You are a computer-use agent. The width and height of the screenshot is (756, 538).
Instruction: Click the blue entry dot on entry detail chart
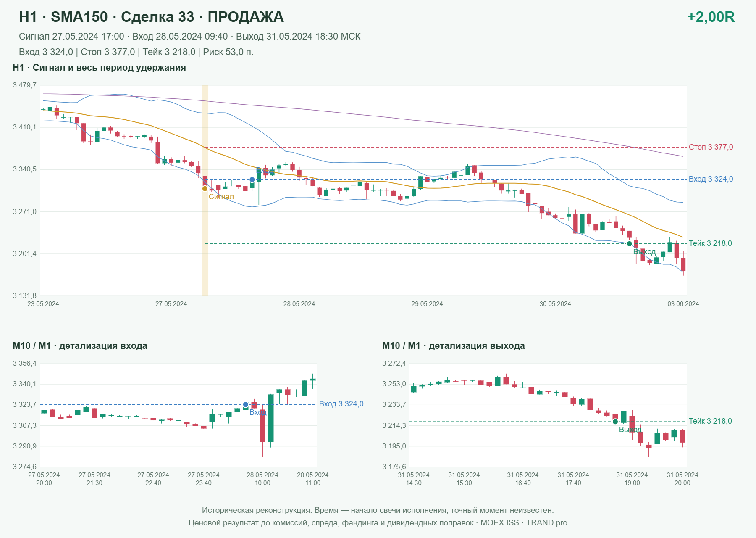246,405
